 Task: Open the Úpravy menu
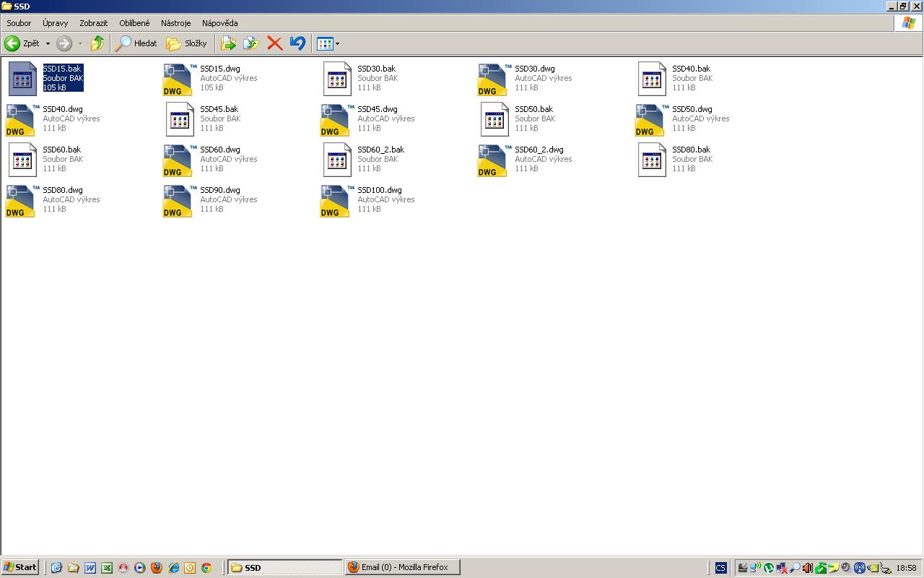[x=55, y=23]
